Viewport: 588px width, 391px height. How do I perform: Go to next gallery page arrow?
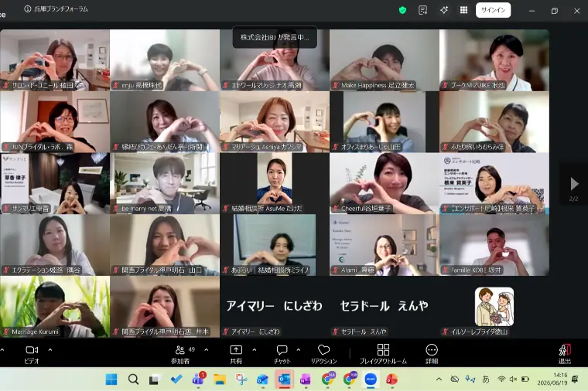pyautogui.click(x=574, y=184)
